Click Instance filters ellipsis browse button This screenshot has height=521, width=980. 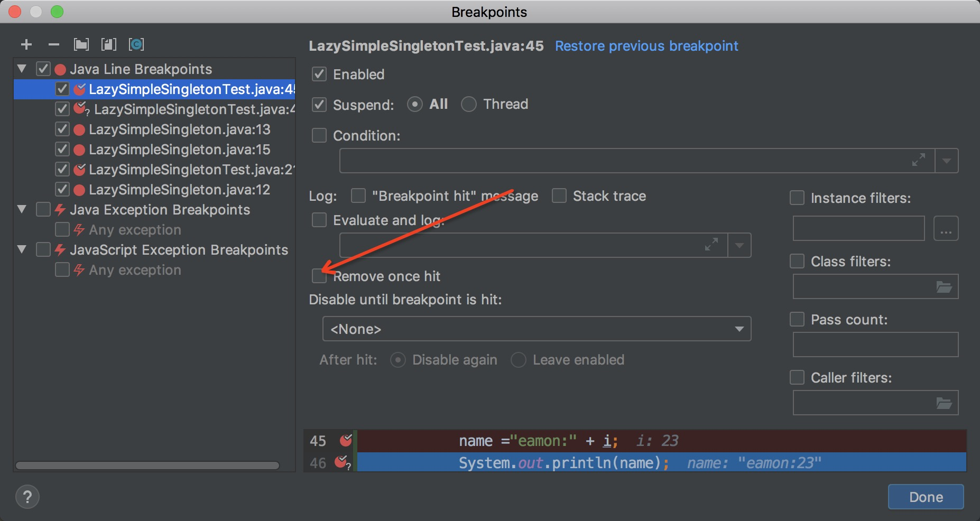(946, 229)
